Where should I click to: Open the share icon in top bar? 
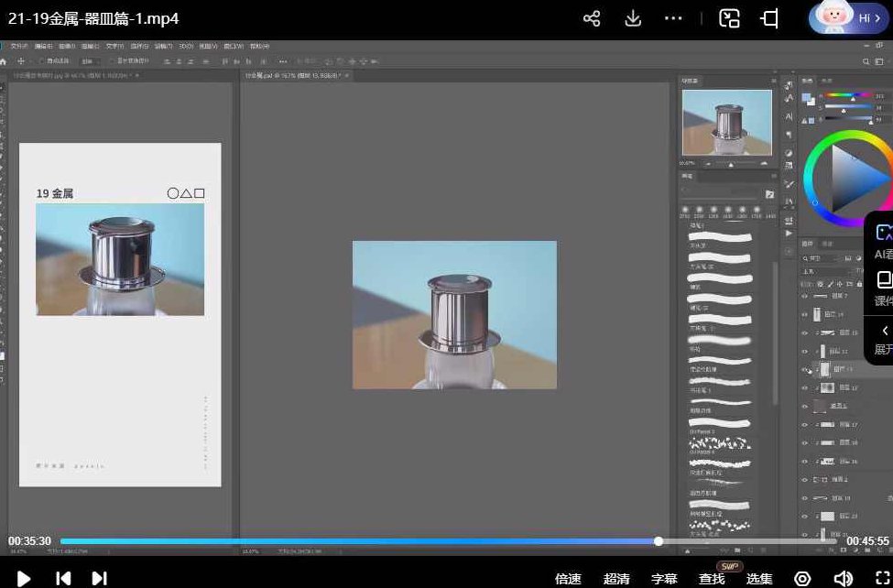[x=592, y=18]
